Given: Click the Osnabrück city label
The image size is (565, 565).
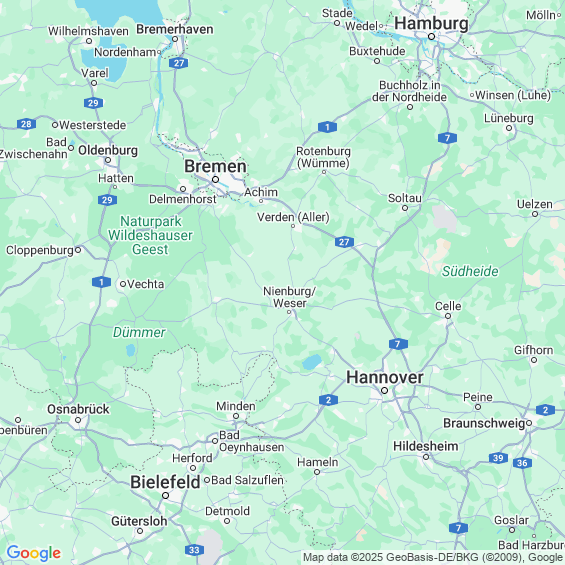Looking at the screenshot, I should point(78,409).
